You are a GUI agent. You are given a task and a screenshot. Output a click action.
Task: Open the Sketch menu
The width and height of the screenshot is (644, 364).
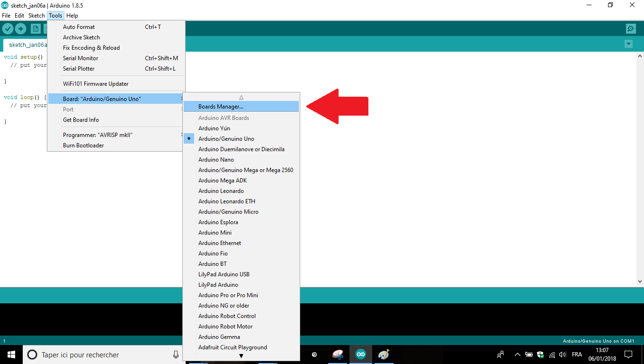(36, 16)
